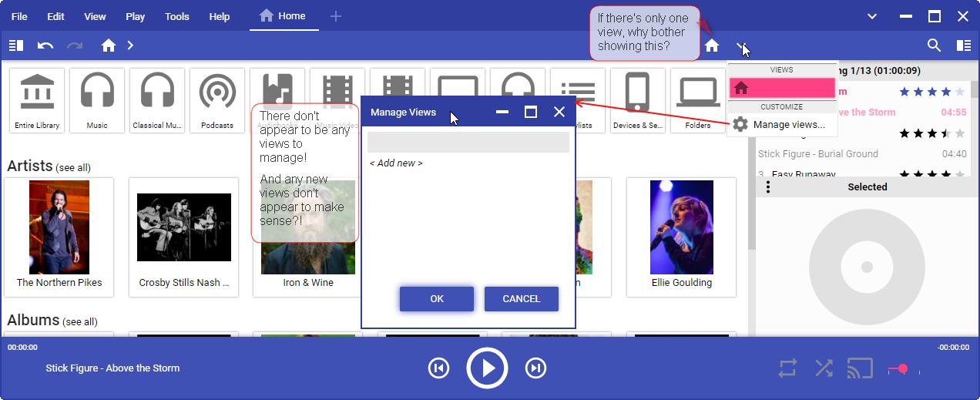Click the undo arrow in toolbar
The height and width of the screenshot is (400, 980).
pos(45,45)
